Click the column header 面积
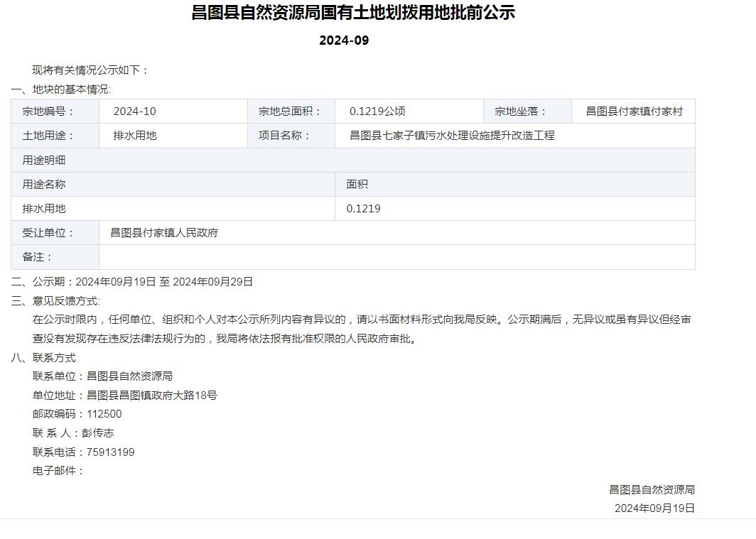 357,185
